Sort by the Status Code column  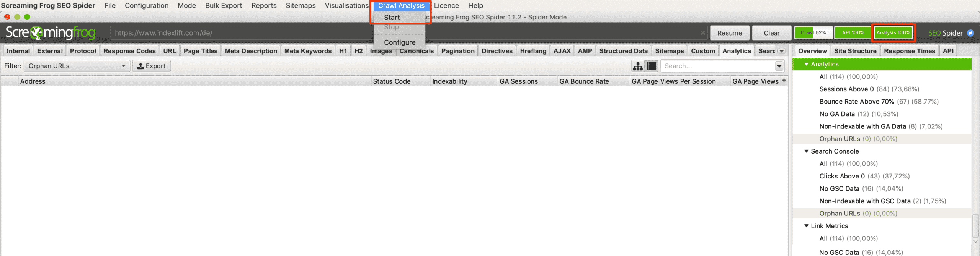point(400,81)
